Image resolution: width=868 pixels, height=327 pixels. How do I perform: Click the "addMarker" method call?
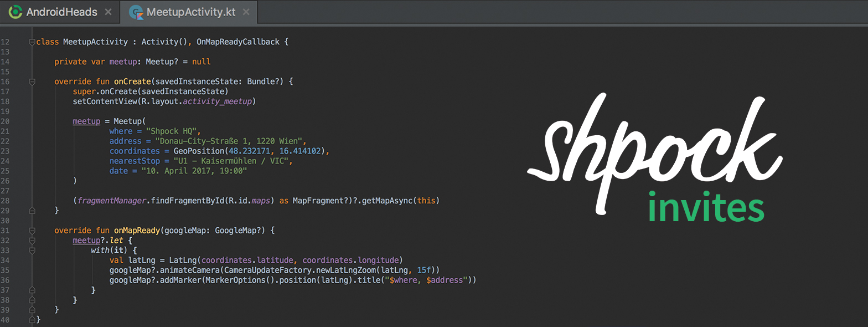click(x=181, y=280)
